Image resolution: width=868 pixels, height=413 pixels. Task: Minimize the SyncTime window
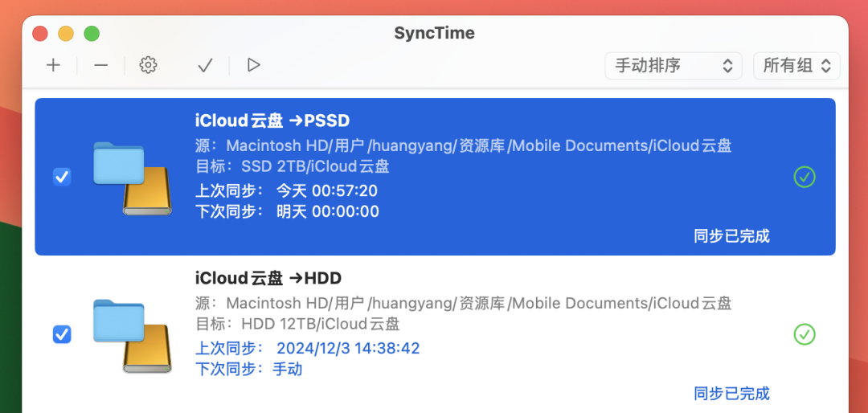66,33
